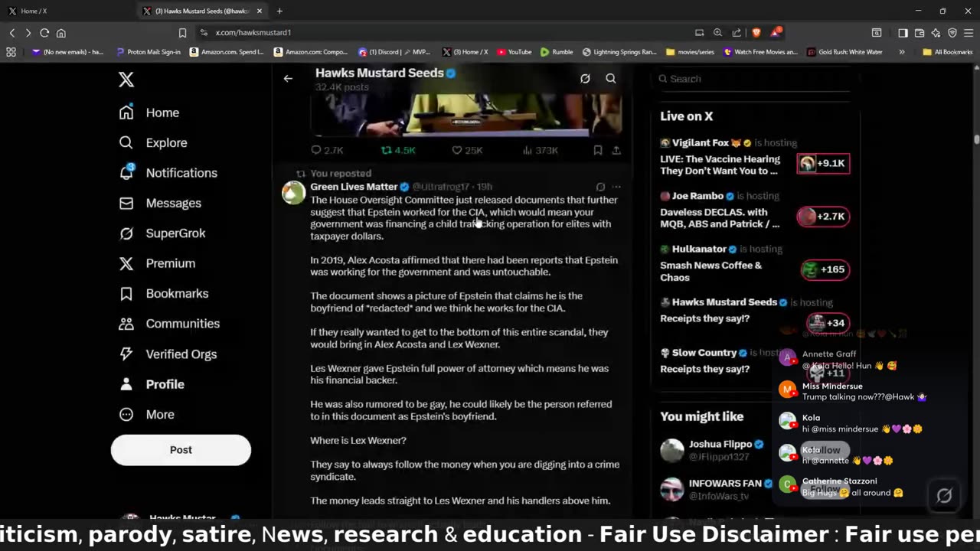Open YouTube bookmark
Screen dimensions: 980x551
click(x=514, y=52)
